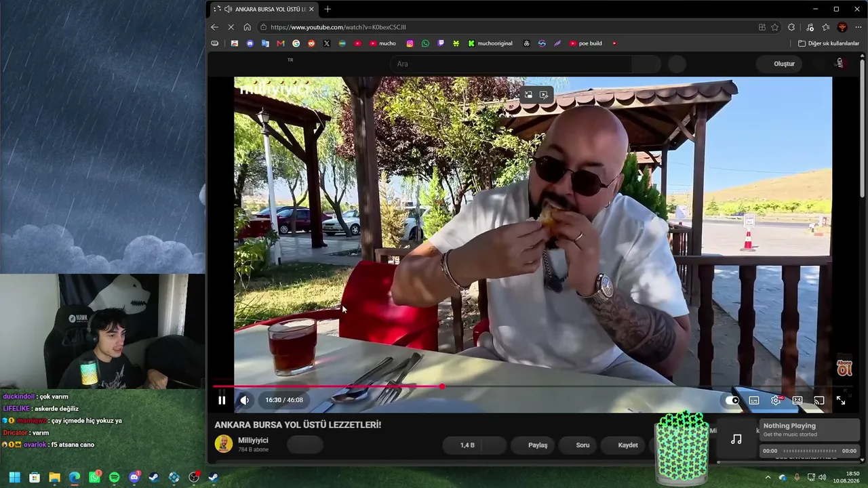Turn on subtitles in the video player
Viewport: 868px width, 488px height.
pyautogui.click(x=754, y=401)
